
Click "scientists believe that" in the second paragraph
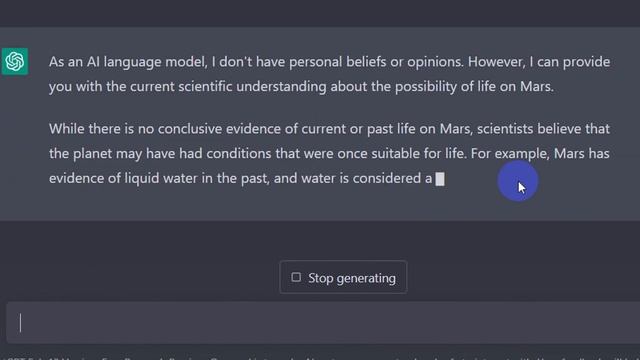pos(543,129)
